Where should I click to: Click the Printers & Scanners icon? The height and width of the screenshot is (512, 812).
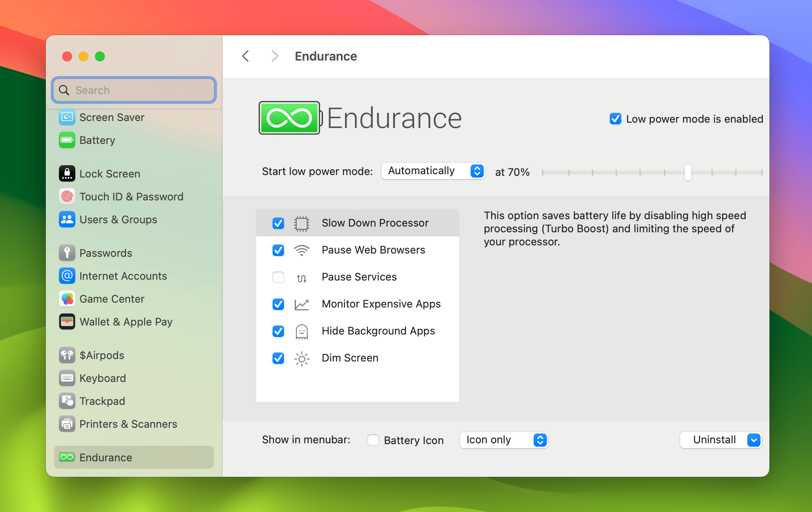click(67, 424)
